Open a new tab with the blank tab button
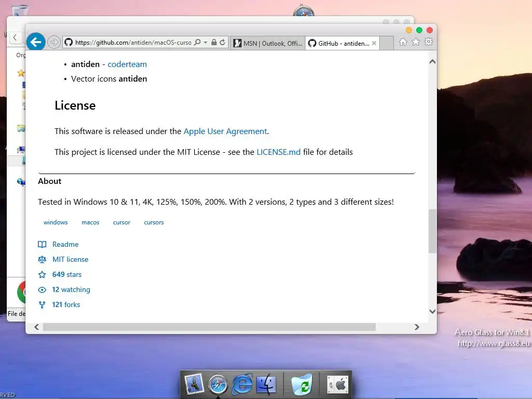 [x=386, y=44]
